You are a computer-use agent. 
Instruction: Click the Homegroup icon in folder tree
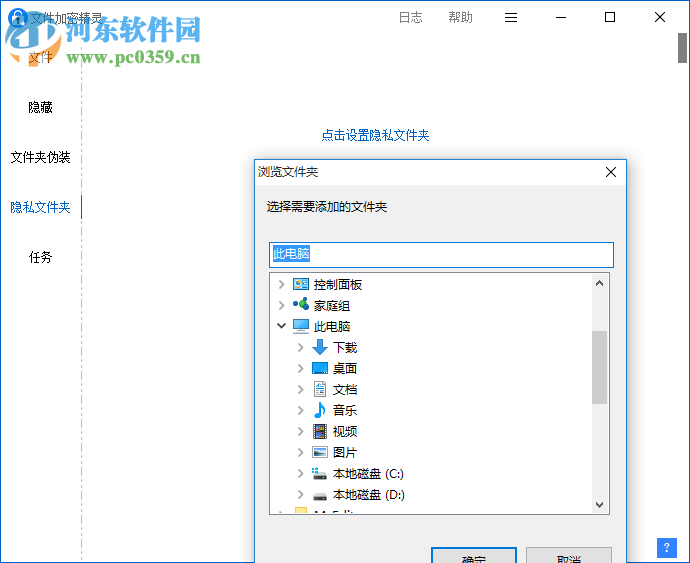[x=301, y=305]
